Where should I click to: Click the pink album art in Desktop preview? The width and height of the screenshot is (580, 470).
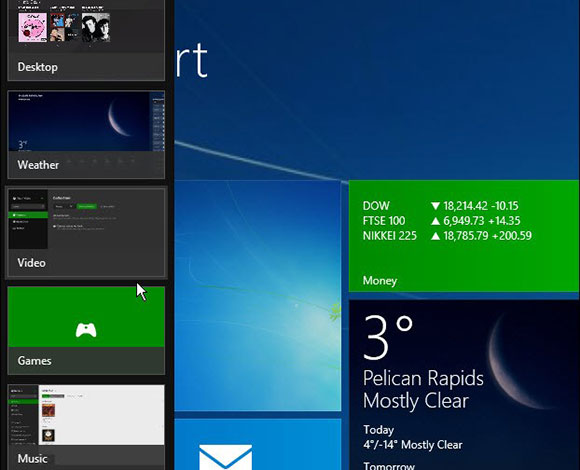33,27
